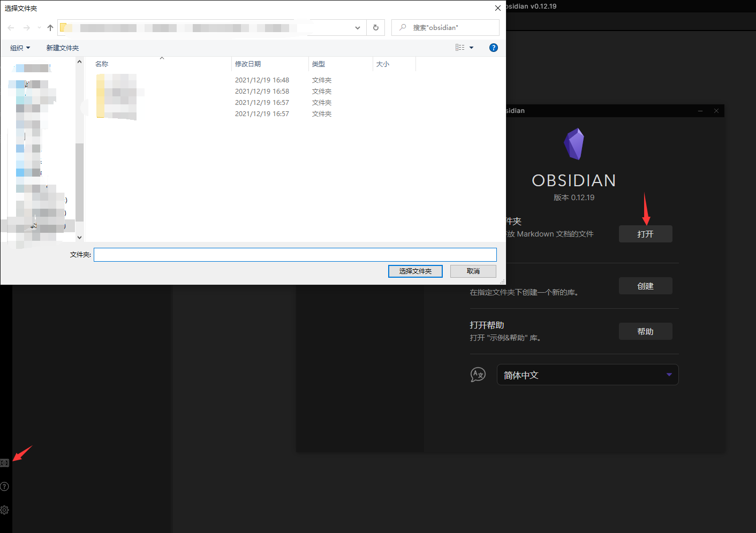Open the 简体中文 language dropdown
This screenshot has width=756, height=533.
(x=587, y=375)
